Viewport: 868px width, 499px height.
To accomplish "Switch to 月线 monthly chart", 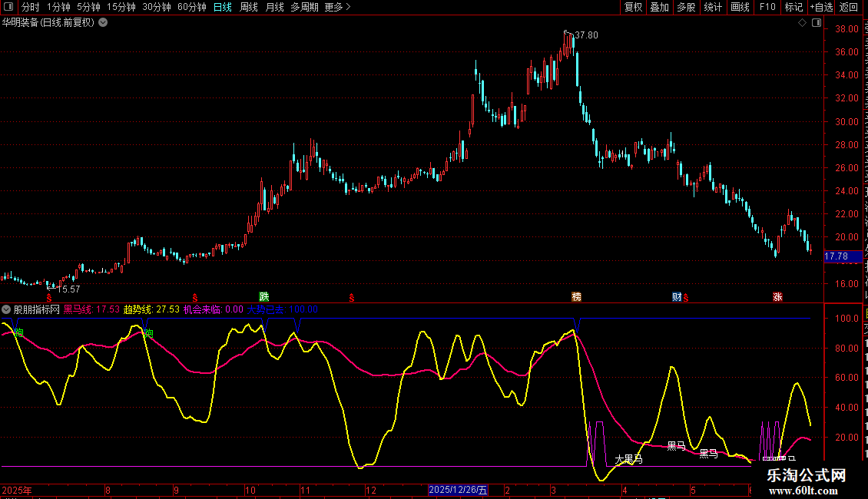I will 274,7.
